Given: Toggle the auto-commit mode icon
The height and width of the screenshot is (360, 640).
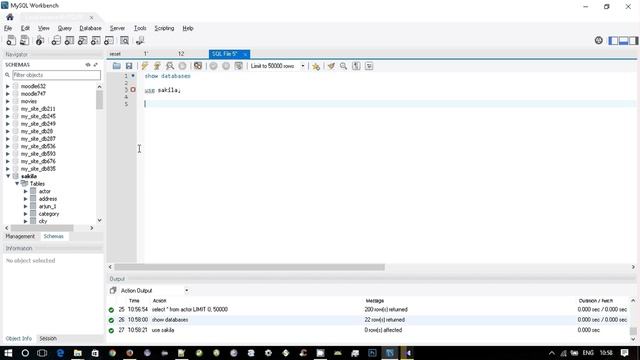Looking at the screenshot, I should 239,66.
